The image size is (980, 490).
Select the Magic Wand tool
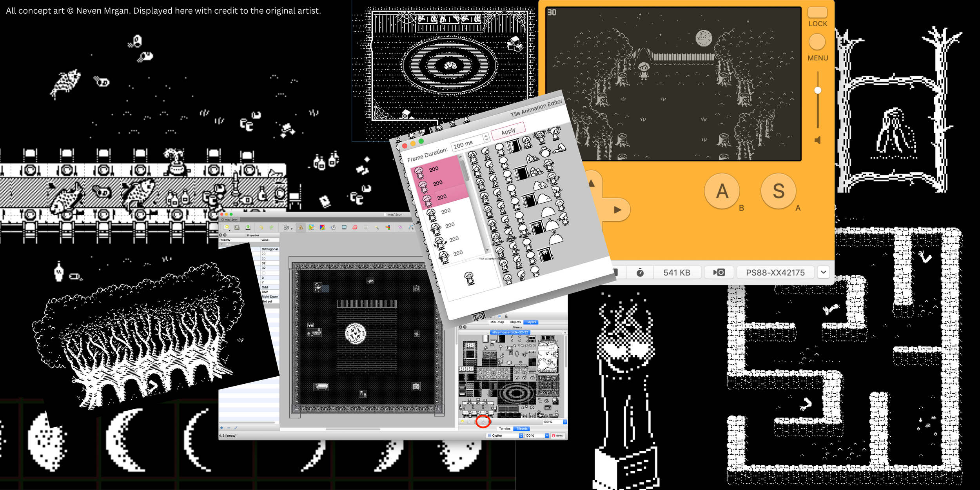[377, 227]
